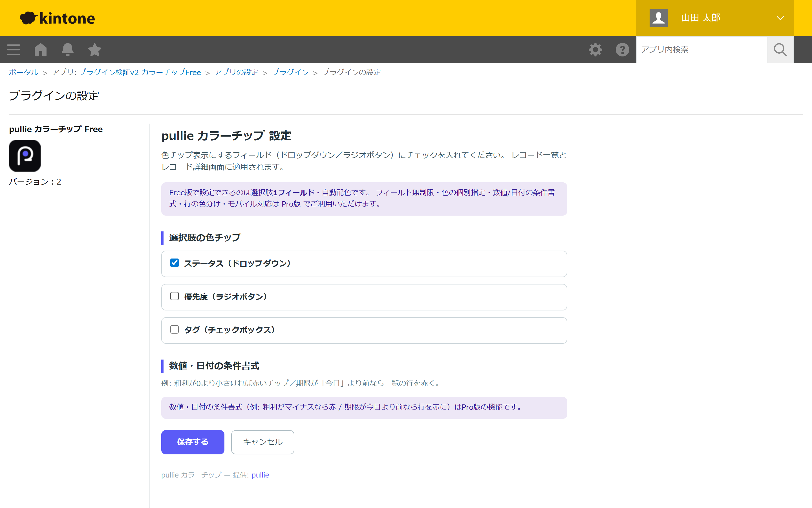
Task: Click the search magnifier button
Action: click(780, 50)
